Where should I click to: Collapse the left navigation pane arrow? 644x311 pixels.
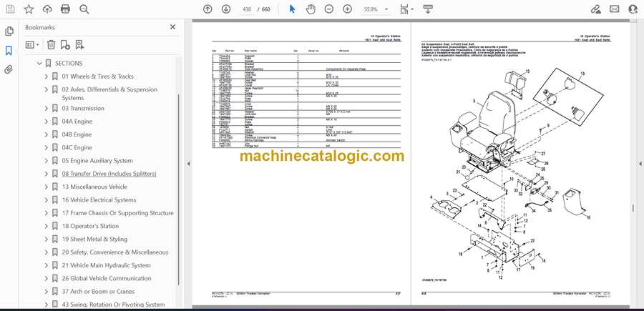[188, 164]
